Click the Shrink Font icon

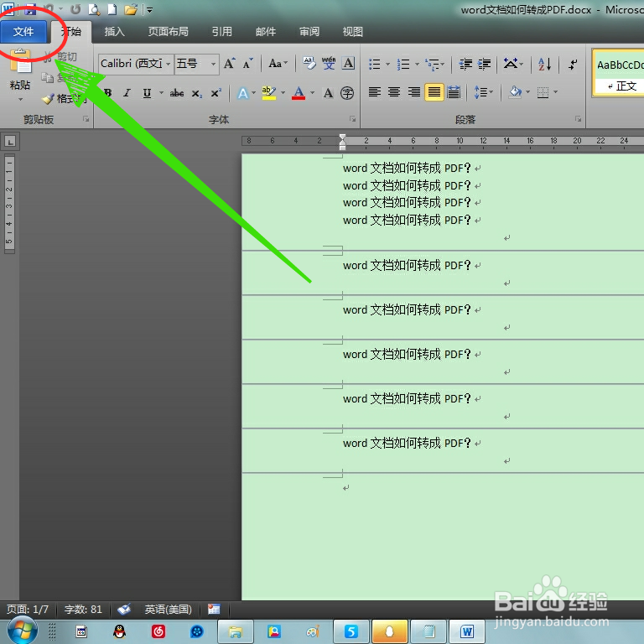[247, 64]
